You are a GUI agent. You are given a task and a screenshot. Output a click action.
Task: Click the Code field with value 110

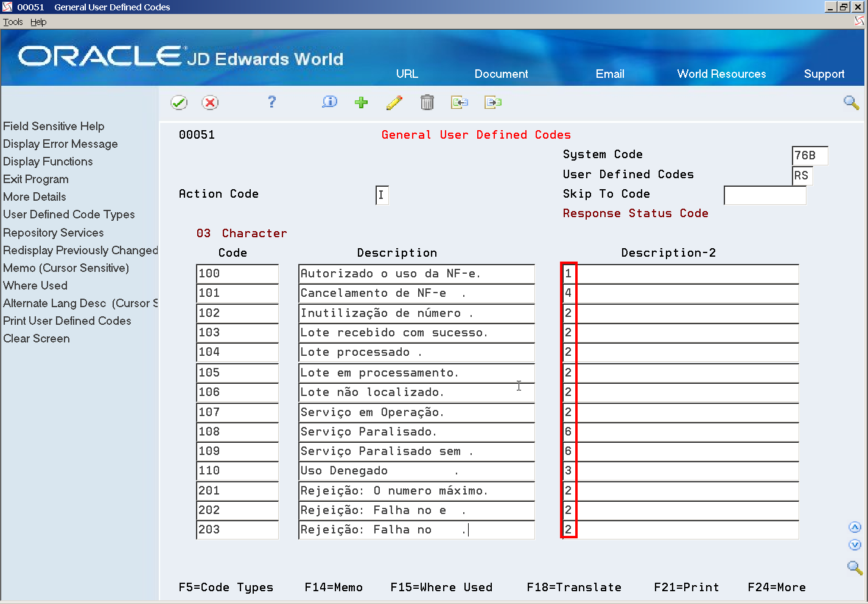click(237, 471)
